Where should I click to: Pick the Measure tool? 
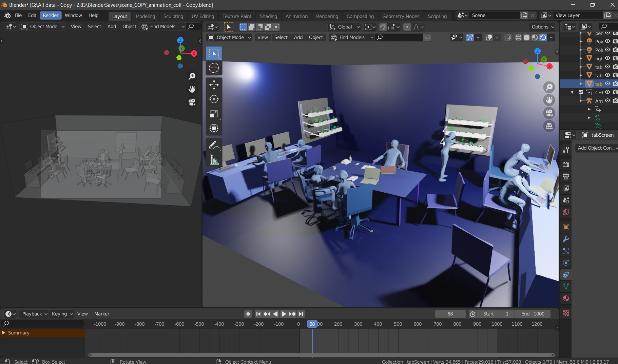214,159
